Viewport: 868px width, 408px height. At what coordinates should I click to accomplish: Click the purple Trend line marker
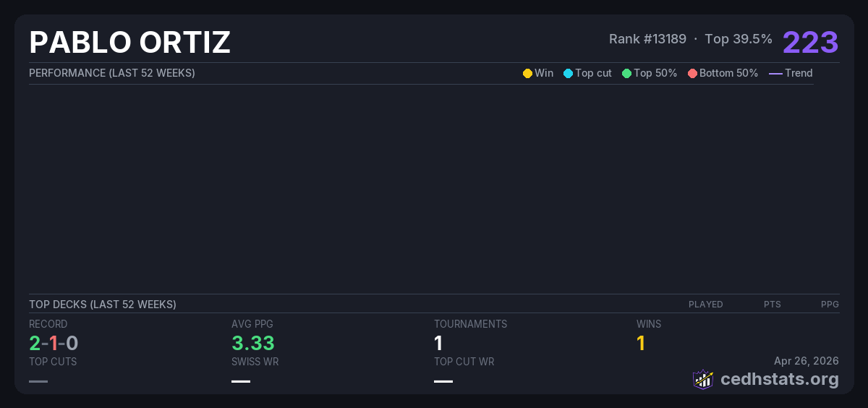(x=775, y=73)
